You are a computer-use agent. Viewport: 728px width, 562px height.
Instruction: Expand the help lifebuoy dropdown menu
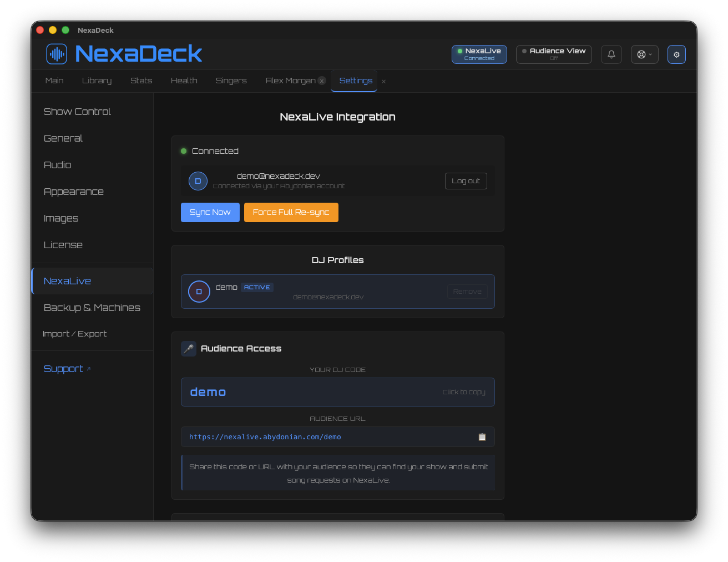coord(644,54)
